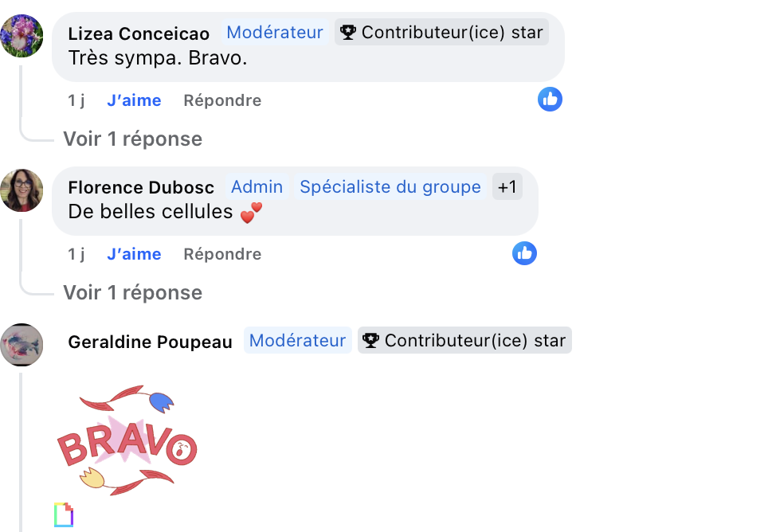Open Florence Dubosc's avatar photo
This screenshot has height=532, width=768.
coord(22,190)
